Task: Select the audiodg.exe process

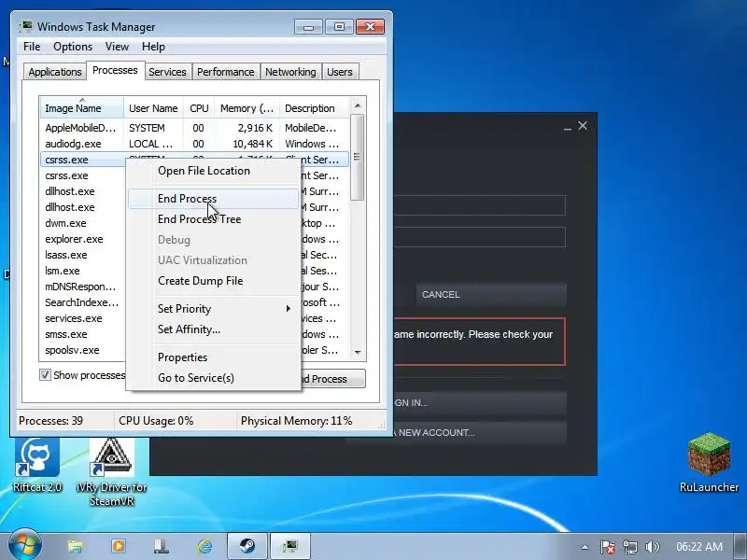Action: [194, 144]
